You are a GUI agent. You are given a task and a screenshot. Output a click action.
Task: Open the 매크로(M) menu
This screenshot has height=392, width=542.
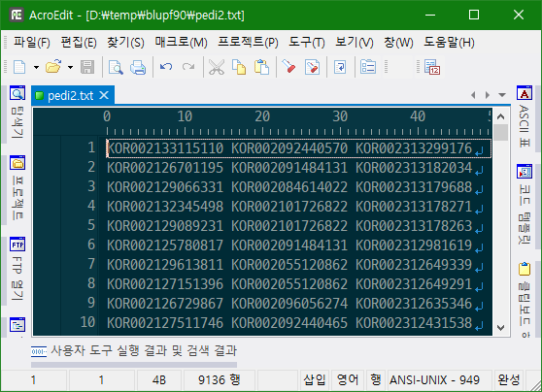click(181, 43)
